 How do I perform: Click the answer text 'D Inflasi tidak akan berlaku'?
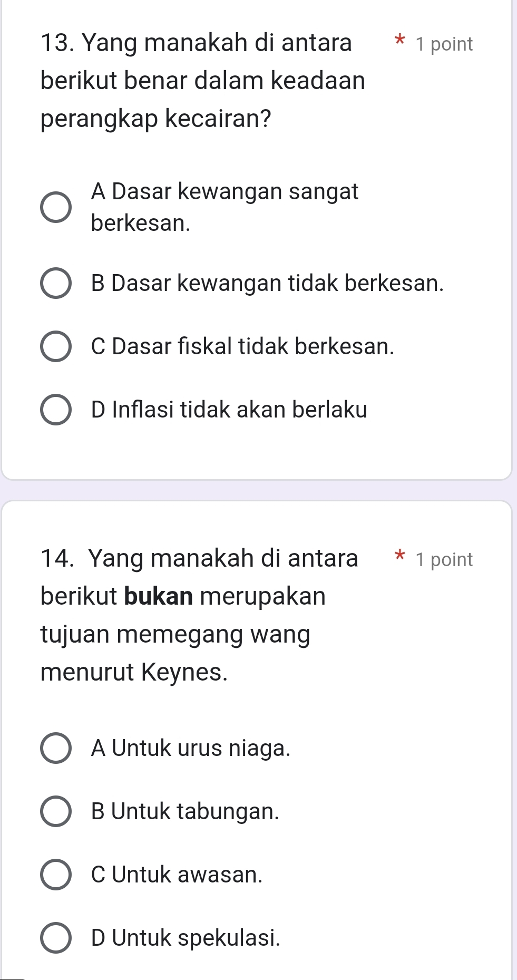pos(229,410)
